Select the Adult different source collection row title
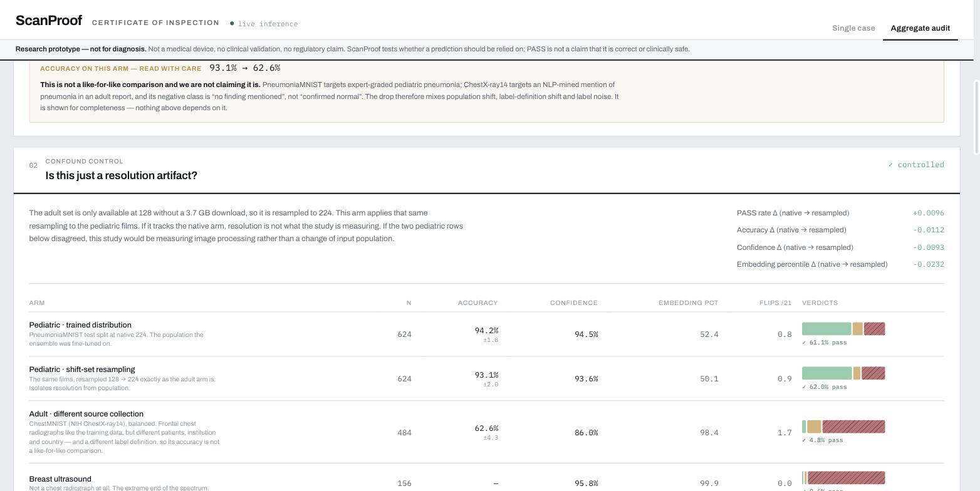The height and width of the screenshot is (491, 980). coord(86,414)
